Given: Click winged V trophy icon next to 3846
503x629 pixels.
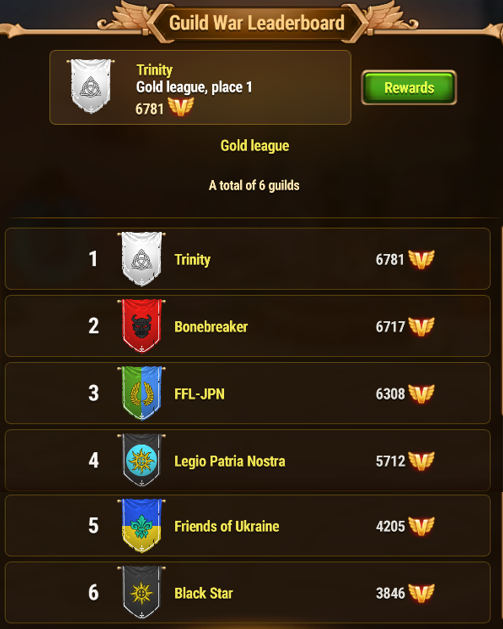Looking at the screenshot, I should (421, 593).
